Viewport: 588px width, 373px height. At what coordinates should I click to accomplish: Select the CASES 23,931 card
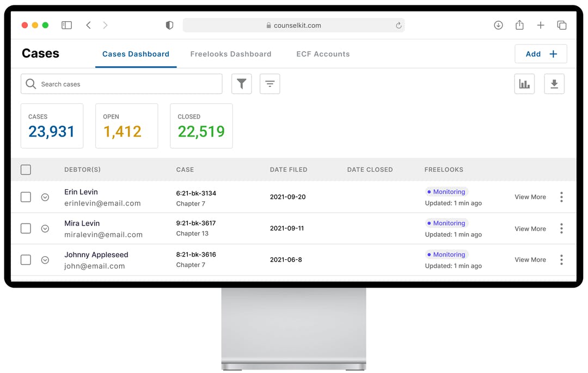52,126
